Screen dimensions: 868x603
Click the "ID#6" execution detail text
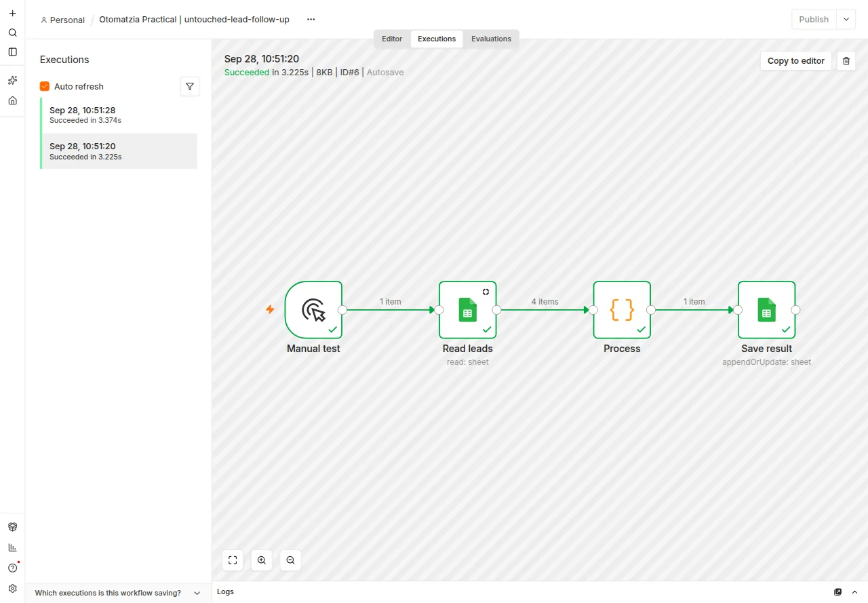[x=349, y=72]
